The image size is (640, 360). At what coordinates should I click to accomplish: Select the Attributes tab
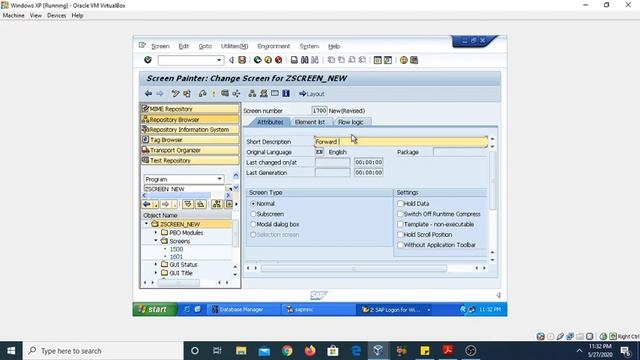pos(269,122)
